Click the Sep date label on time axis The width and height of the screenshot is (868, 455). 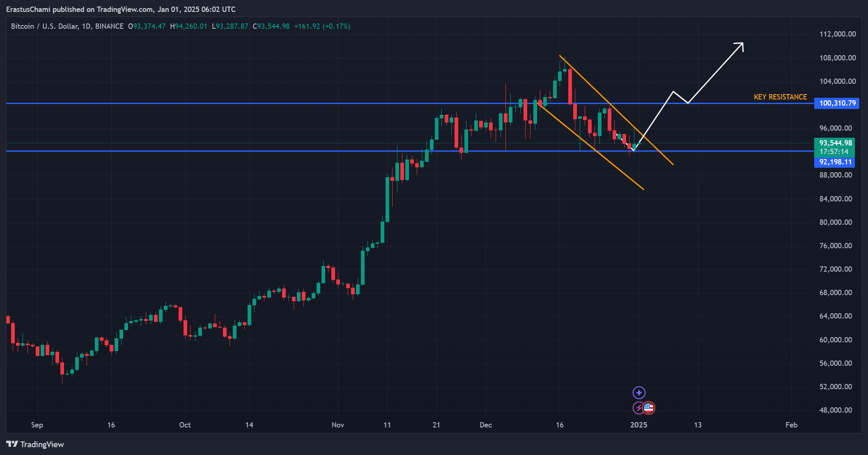pos(37,425)
